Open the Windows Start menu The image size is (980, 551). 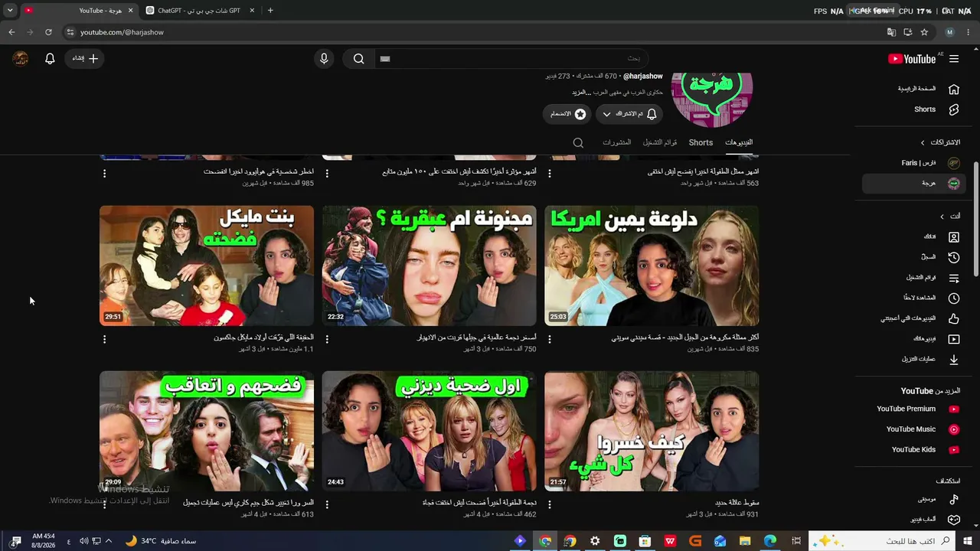[x=969, y=541]
